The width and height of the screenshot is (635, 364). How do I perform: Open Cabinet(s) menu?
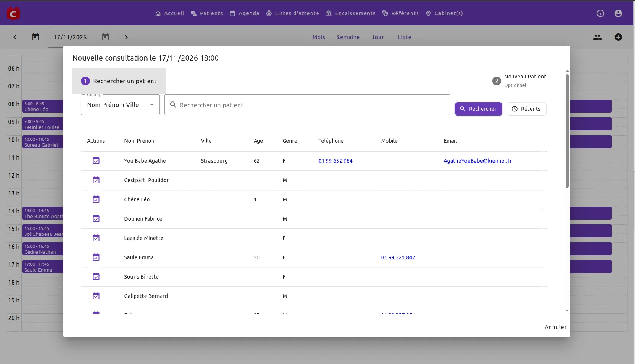444,13
